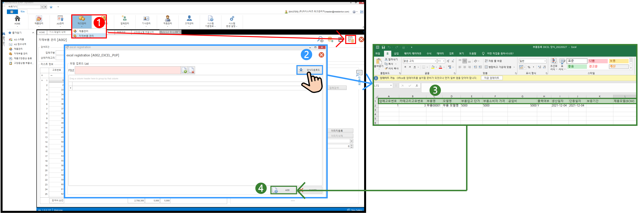
Task: Click the insert function fx icon
Action: (x=417, y=86)
